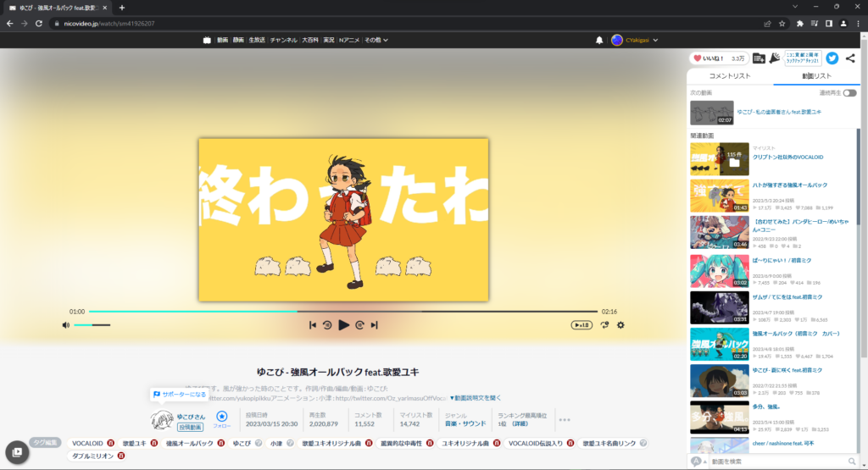Open ranking (詳細) link
The height and width of the screenshot is (470, 868).
point(520,423)
